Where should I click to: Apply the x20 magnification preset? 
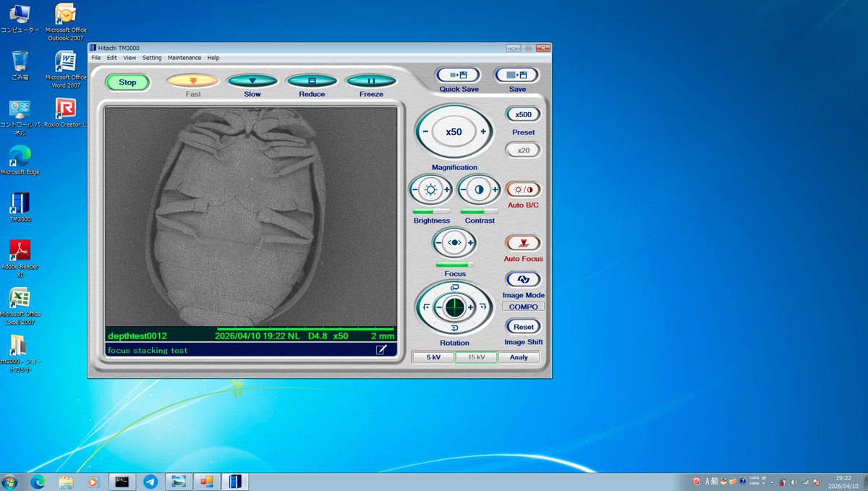pos(523,150)
